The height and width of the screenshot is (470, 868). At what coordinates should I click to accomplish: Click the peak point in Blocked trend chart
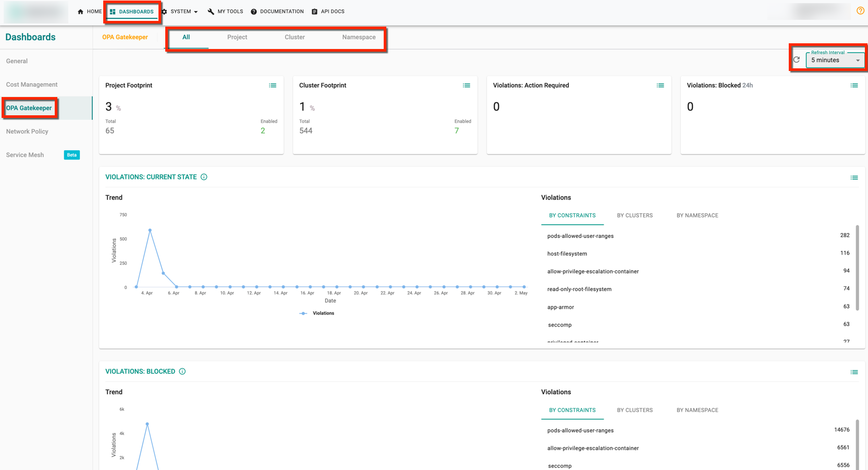click(x=148, y=424)
